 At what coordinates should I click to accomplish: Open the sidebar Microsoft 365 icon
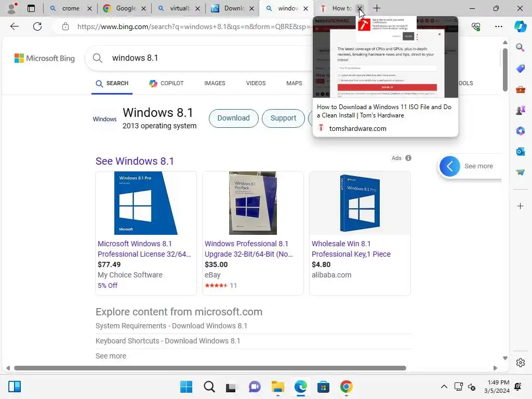click(520, 130)
